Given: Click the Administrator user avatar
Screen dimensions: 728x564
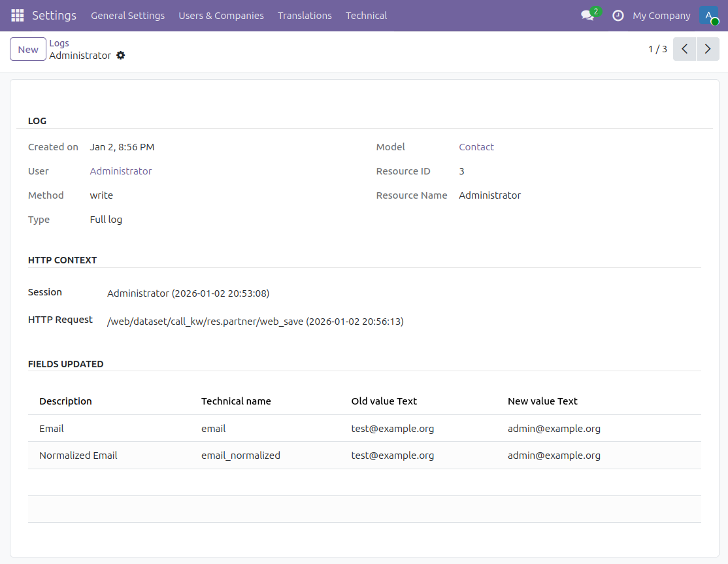Looking at the screenshot, I should 708,16.
